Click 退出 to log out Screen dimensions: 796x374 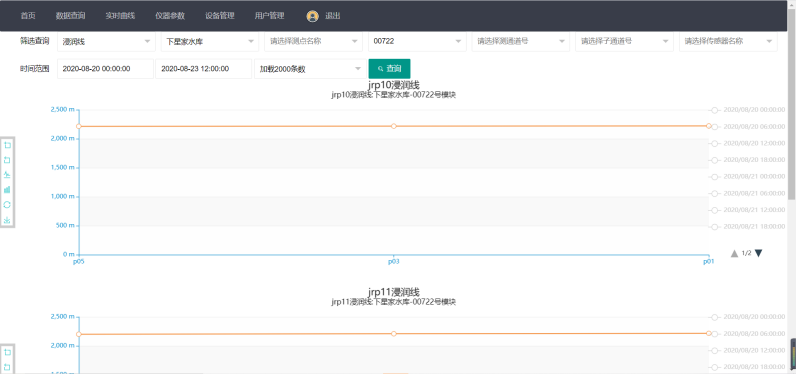click(x=333, y=16)
